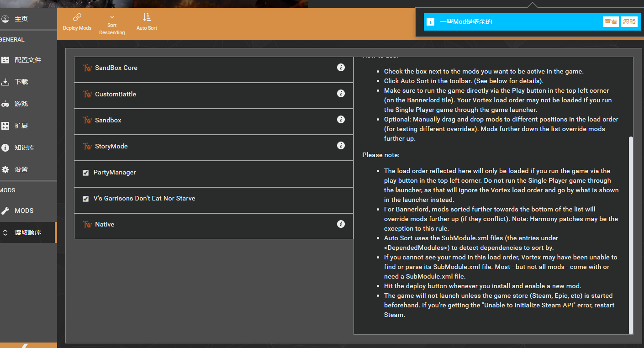The height and width of the screenshot is (348, 644).
Task: Click the 配置文件 profiles icon
Action: (x=5, y=60)
